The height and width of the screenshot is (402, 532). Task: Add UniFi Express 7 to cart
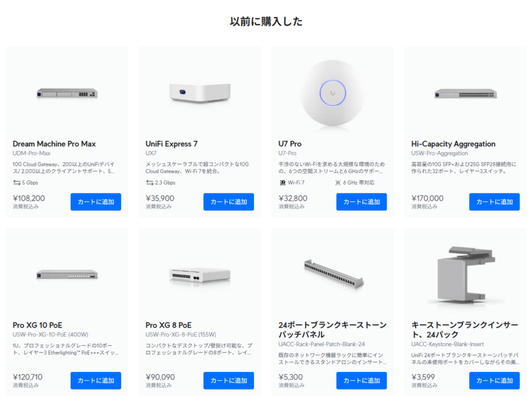[229, 202]
